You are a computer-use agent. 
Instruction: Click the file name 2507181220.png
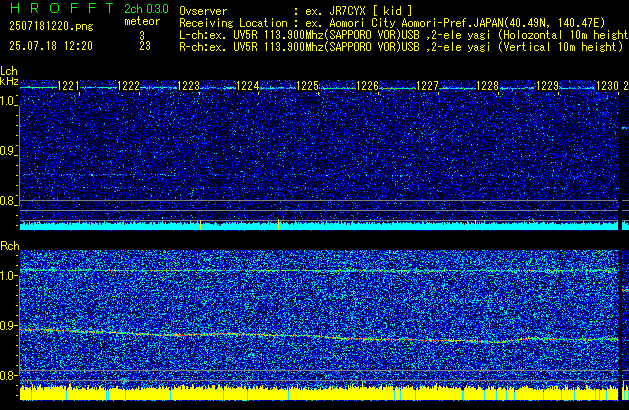tap(51, 26)
